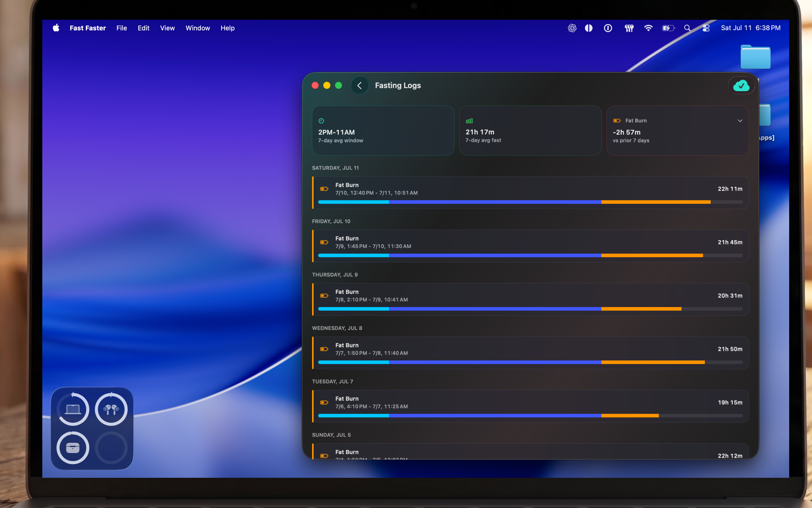Click the half-circle contrast menu bar icon
This screenshot has width=812, height=508.
(589, 28)
